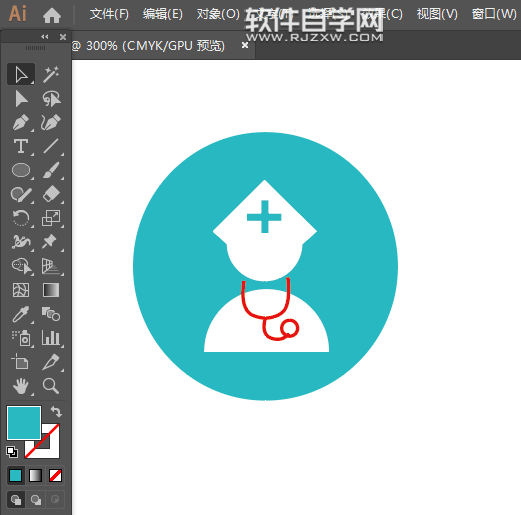The image size is (521, 515).
Task: Select the Mesh tool
Action: coord(21,290)
